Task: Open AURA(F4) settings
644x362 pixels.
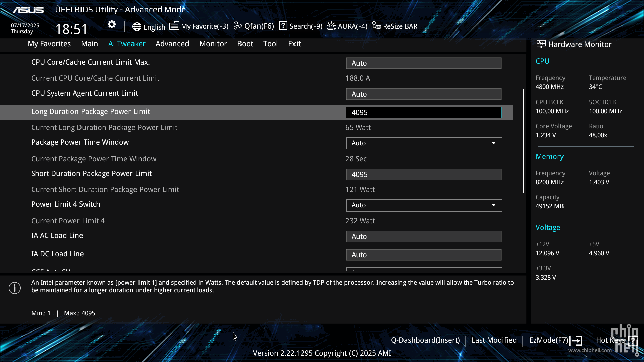Action: [x=353, y=26]
